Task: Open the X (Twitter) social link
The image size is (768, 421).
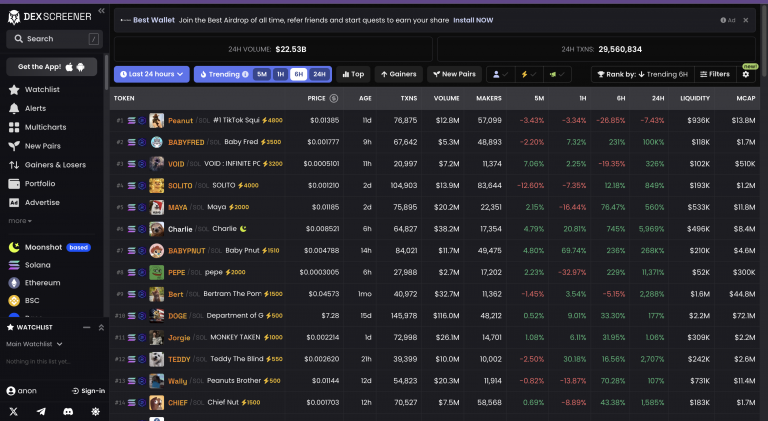Action: pyautogui.click(x=14, y=411)
